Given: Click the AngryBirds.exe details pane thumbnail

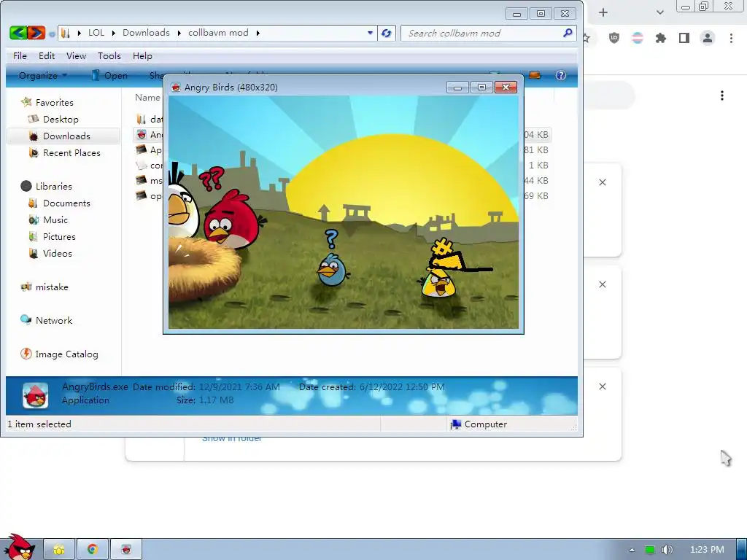Looking at the screenshot, I should coord(35,396).
